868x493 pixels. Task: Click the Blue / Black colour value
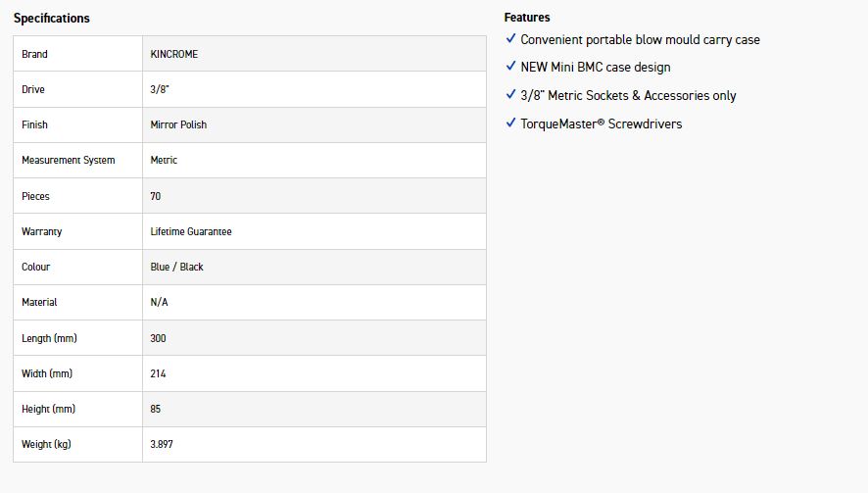176,267
